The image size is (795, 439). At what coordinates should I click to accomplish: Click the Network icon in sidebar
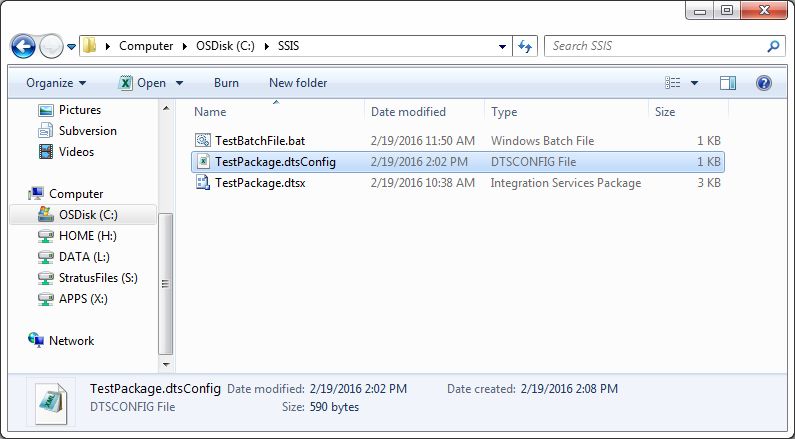(x=37, y=341)
